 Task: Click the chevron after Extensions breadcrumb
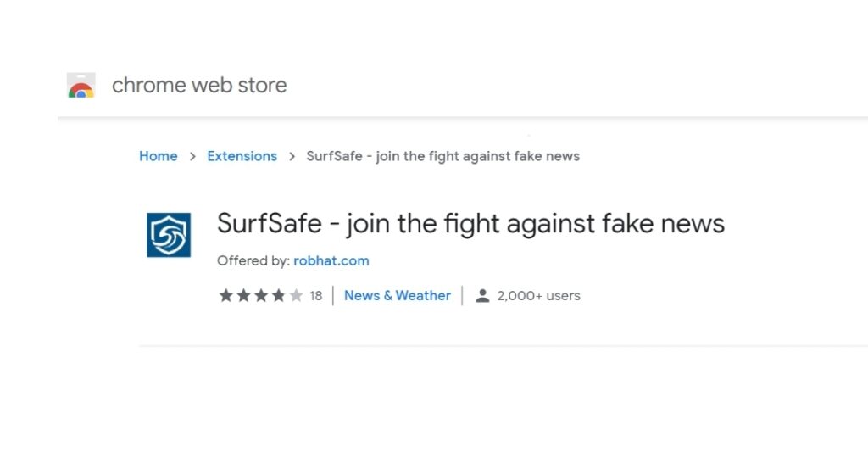click(292, 157)
